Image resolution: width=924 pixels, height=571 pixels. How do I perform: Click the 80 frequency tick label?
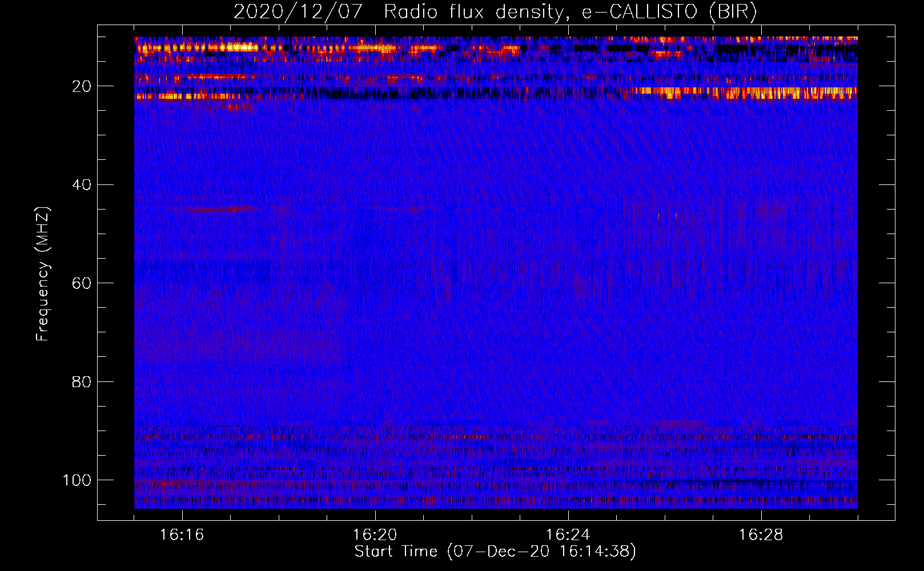tap(82, 381)
